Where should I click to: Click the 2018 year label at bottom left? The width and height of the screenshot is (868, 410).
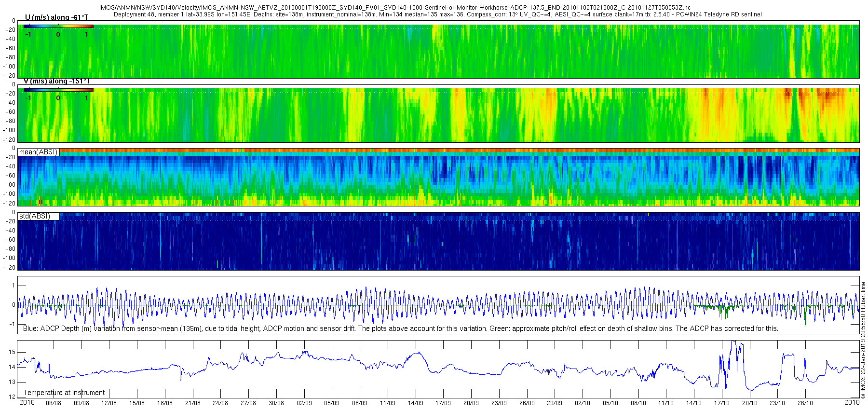[x=27, y=402]
